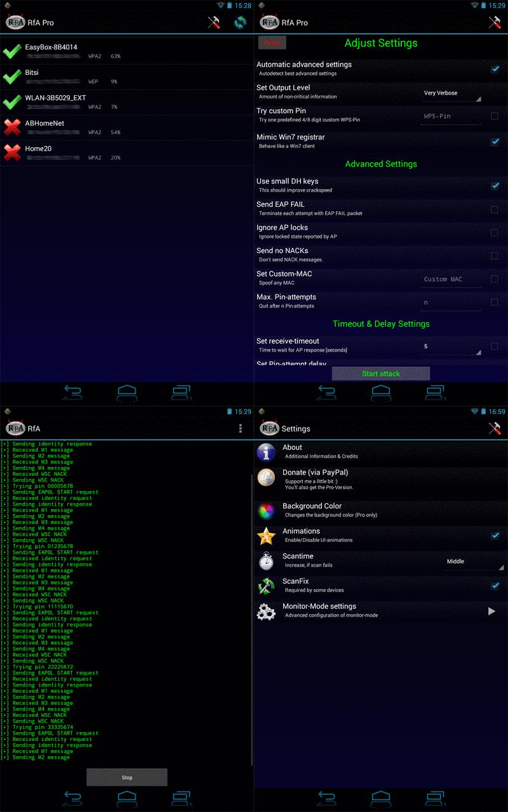508x812 pixels.
Task: Toggle the ScanFix checkbox
Action: pos(495,586)
